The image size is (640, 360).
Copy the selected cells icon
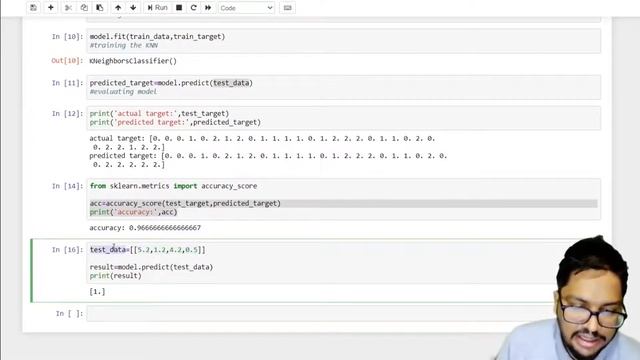pyautogui.click(x=84, y=8)
